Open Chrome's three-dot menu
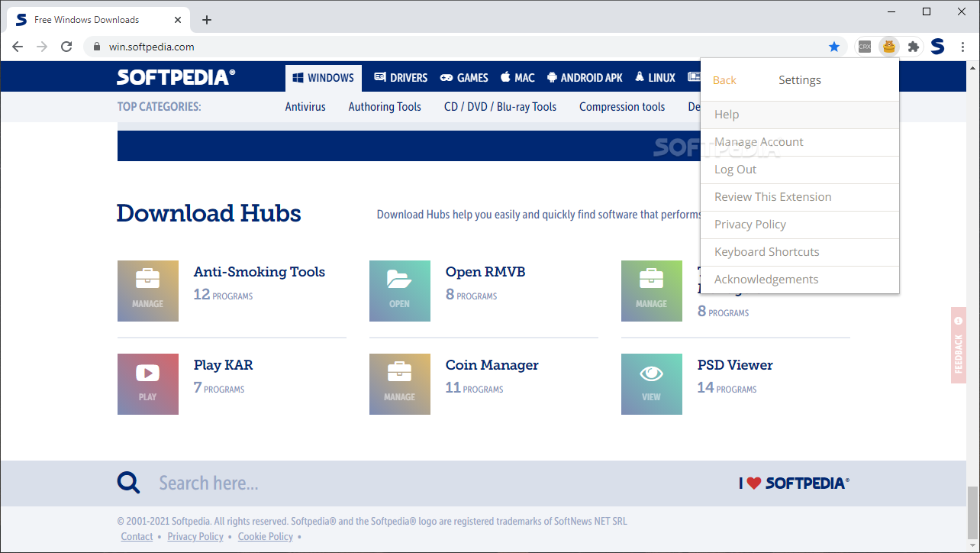980x553 pixels. click(963, 47)
